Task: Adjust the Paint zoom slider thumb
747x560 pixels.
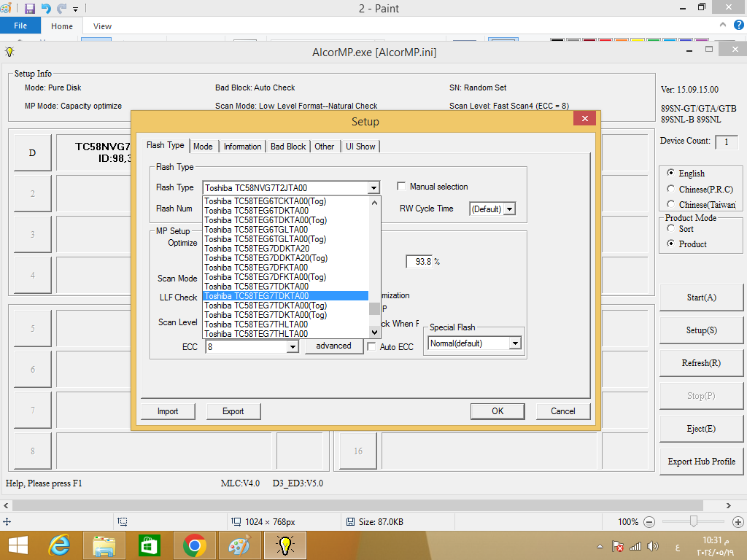Action: click(x=694, y=521)
